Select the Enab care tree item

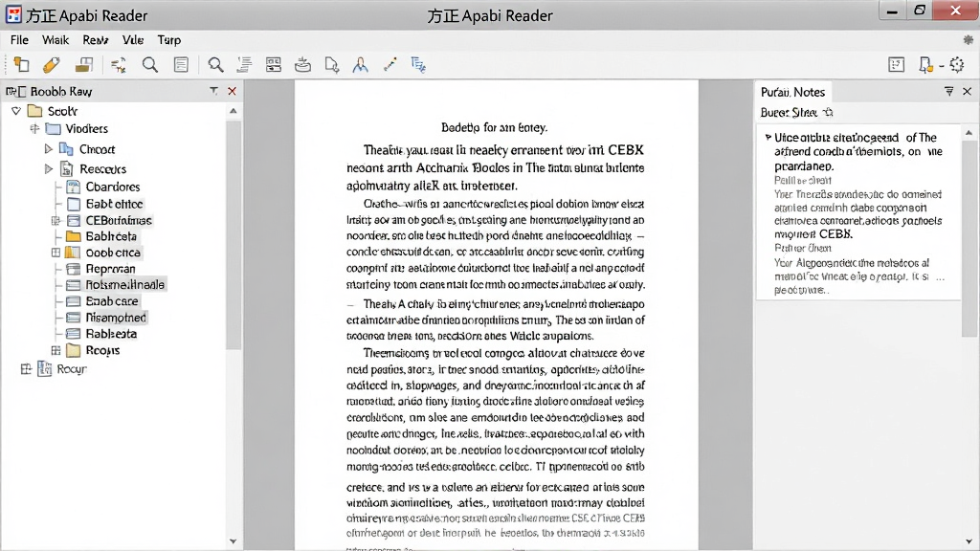click(112, 301)
